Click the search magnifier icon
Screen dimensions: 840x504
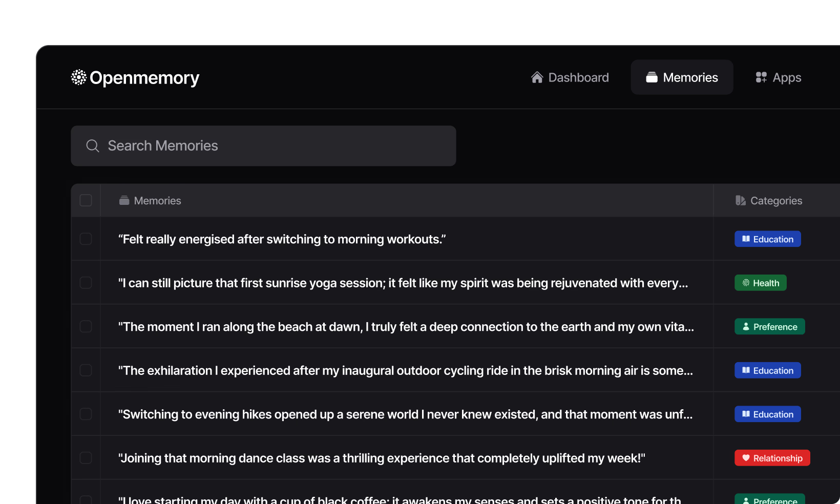pos(93,146)
